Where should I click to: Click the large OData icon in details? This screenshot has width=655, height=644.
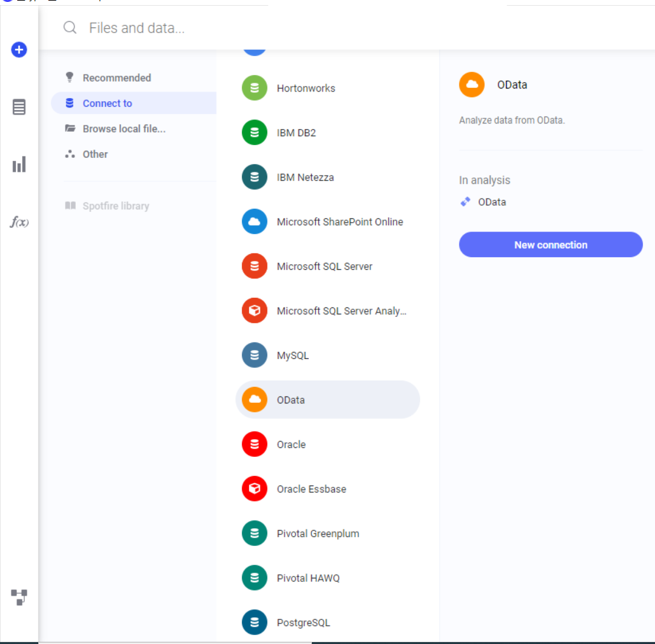click(x=472, y=85)
